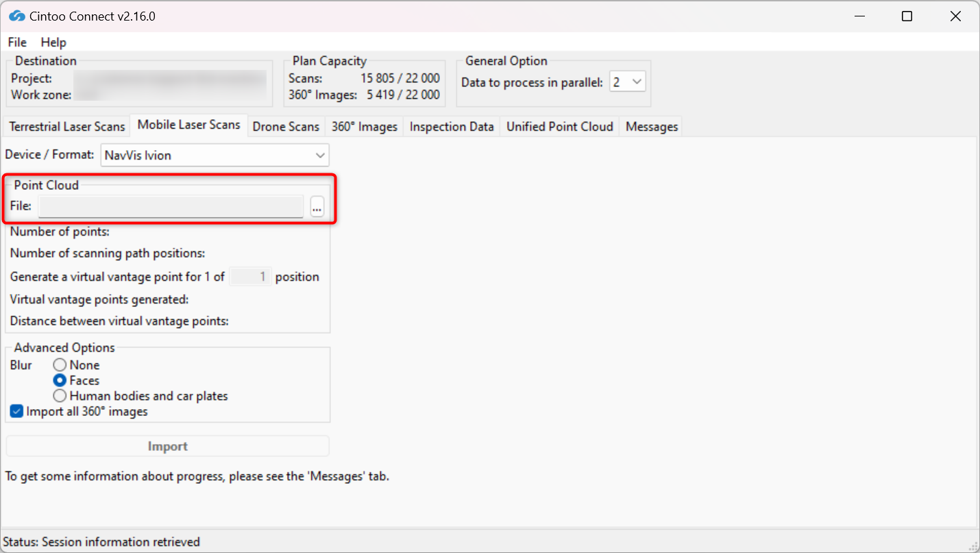Minimize the Cintoo Connect window
Viewport: 980px width, 553px height.
click(859, 16)
